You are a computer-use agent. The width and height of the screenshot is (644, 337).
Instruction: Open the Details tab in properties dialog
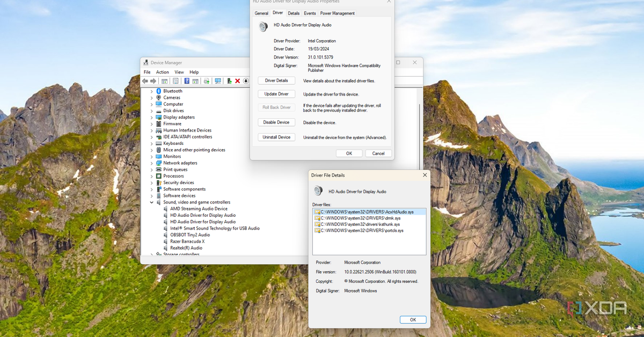click(x=294, y=13)
